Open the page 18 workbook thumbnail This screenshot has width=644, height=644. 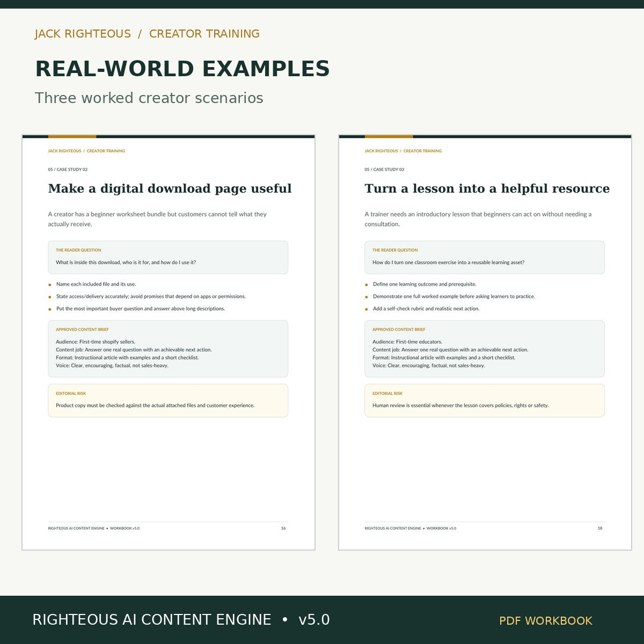(485, 342)
